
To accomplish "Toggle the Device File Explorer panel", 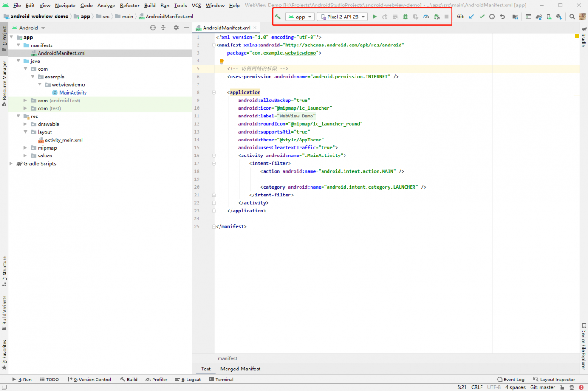I will click(584, 346).
